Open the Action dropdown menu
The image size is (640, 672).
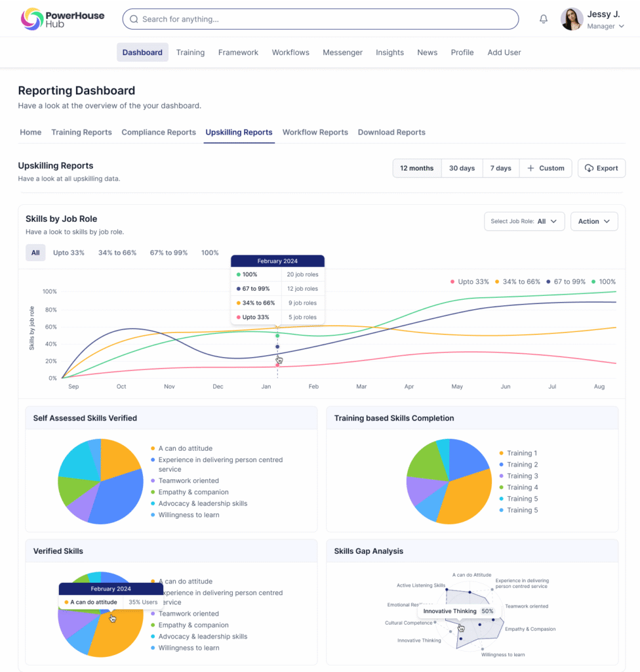(x=593, y=221)
